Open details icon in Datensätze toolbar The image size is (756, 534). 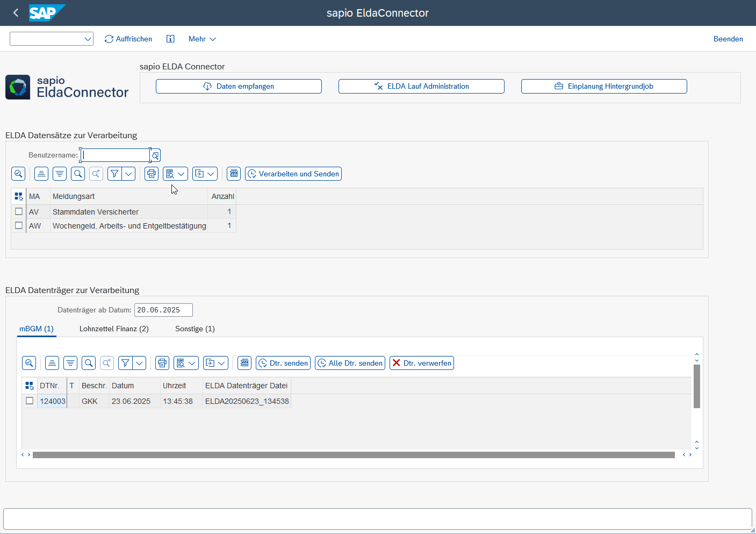coord(18,174)
